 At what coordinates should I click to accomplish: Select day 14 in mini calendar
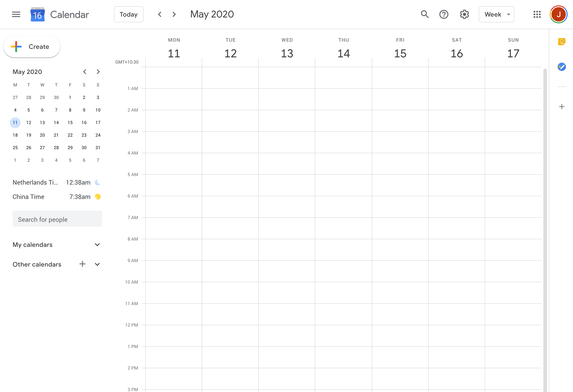[x=56, y=123]
